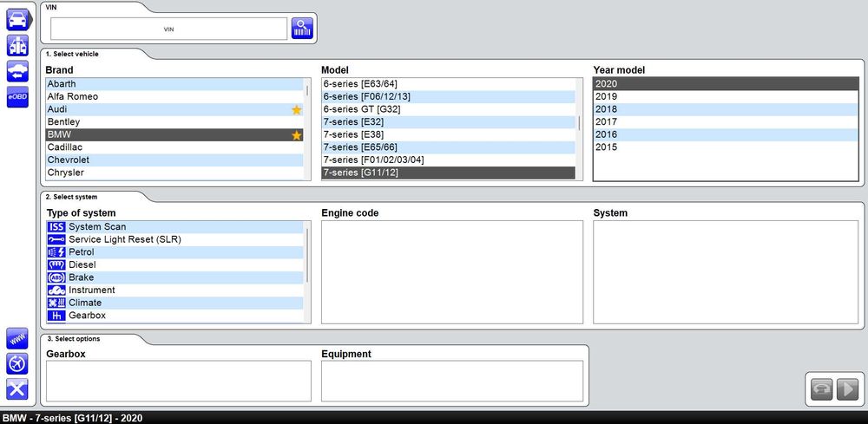This screenshot has height=424, width=868.
Task: Open the www web link icon
Action: click(17, 338)
